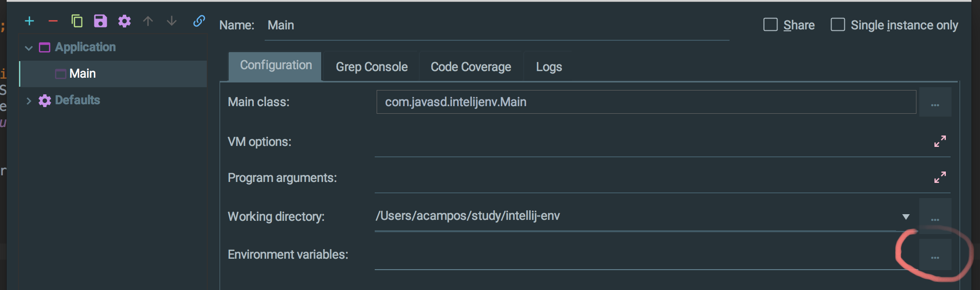
Task: Open the Code Coverage tab
Action: pyautogui.click(x=471, y=67)
